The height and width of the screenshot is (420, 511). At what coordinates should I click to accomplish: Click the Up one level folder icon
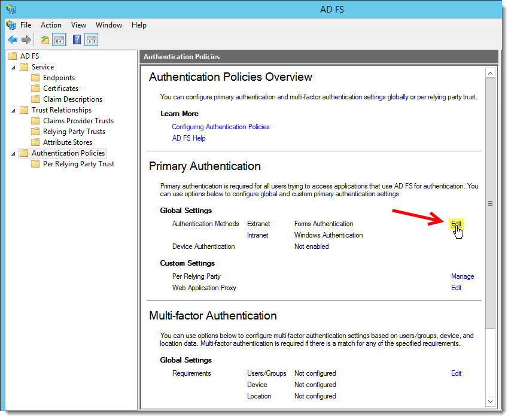[x=45, y=40]
